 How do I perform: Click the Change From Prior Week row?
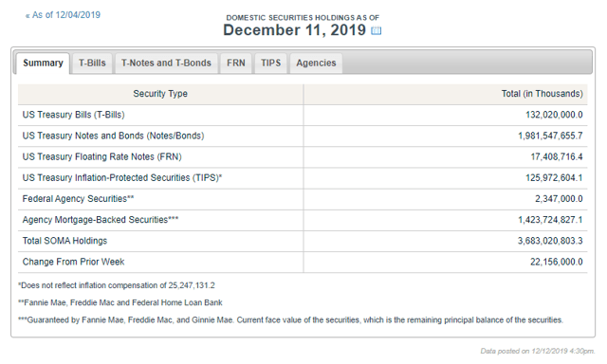(303, 262)
